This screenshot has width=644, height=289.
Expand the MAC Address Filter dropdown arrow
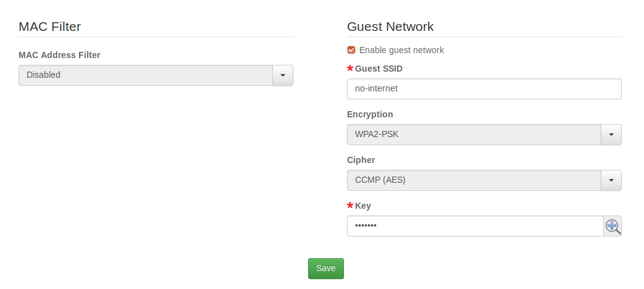[x=282, y=75]
